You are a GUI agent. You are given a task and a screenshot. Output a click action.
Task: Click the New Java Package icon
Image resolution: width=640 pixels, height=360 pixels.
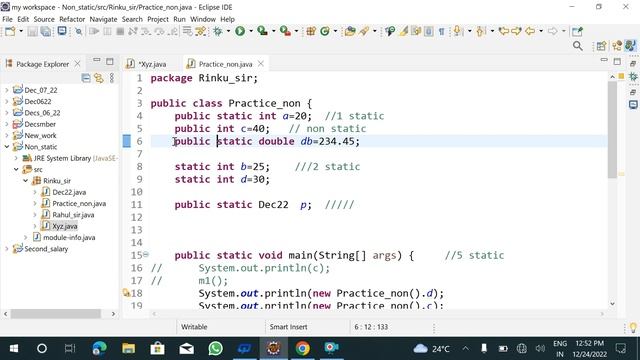[x=311, y=31]
